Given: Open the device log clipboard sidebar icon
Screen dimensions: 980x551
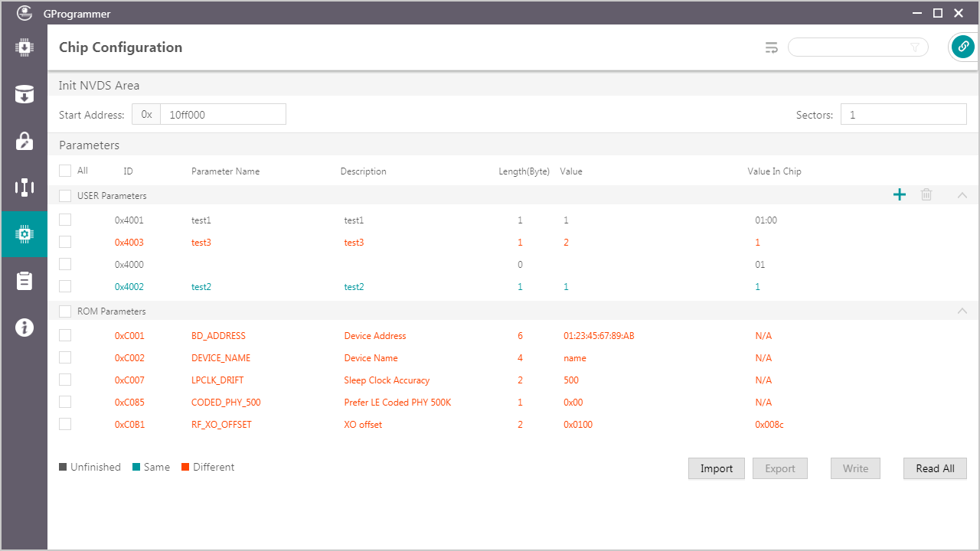Looking at the screenshot, I should point(24,281).
